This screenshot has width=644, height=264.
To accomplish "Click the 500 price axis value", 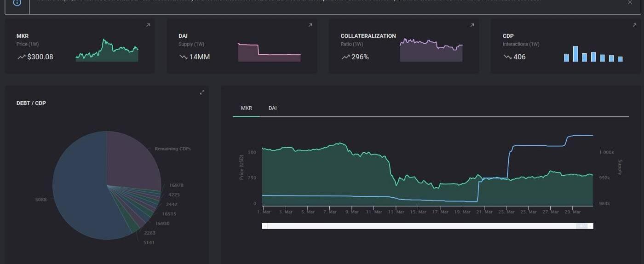I will [x=252, y=152].
